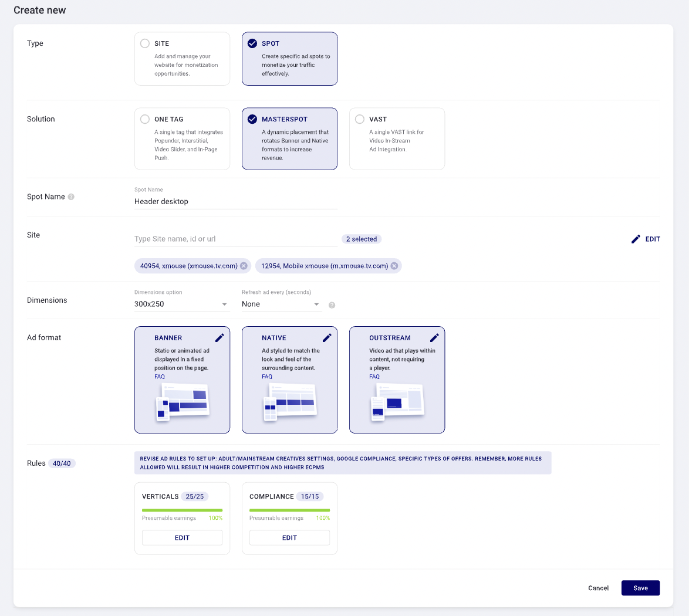The height and width of the screenshot is (616, 689).
Task: Click the pencil icon on Outstream card
Action: (434, 338)
